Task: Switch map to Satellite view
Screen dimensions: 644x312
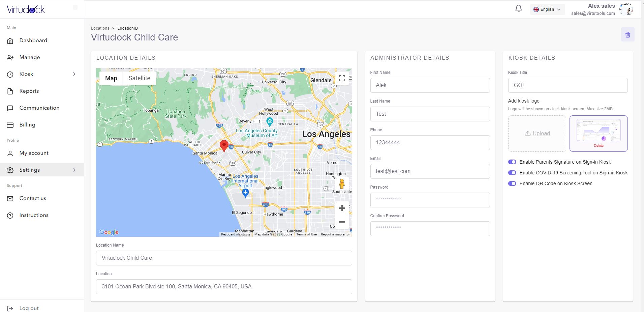Action: click(140, 78)
